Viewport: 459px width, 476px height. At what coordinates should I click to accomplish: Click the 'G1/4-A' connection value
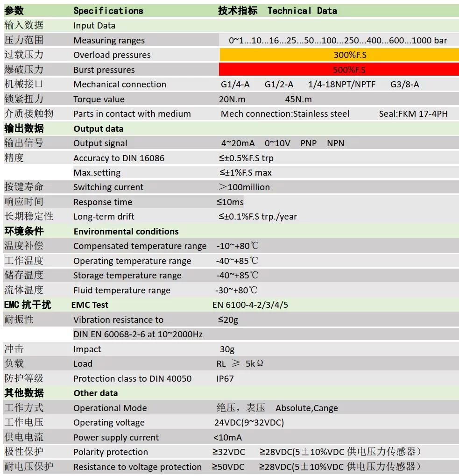tap(235, 85)
